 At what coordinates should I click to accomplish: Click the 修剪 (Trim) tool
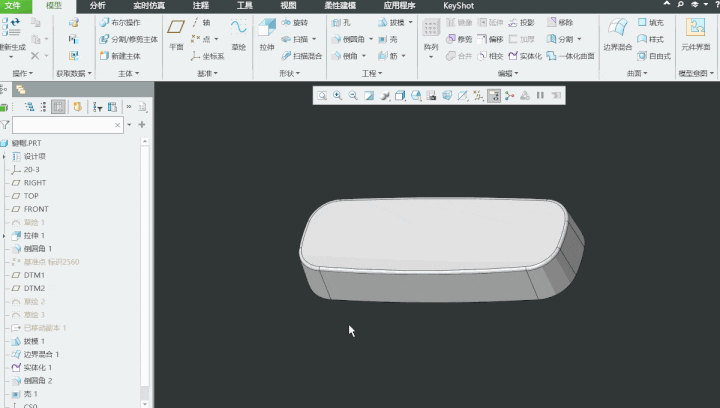(459, 39)
